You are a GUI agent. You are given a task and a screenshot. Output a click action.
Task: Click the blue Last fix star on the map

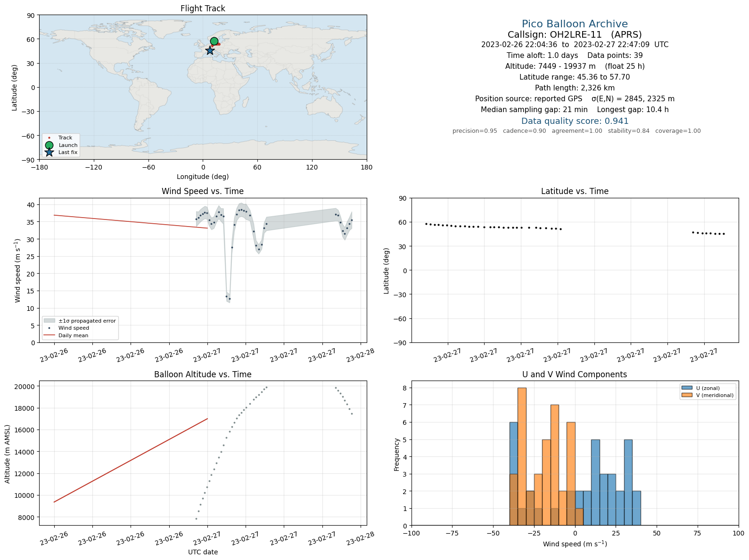pos(210,50)
